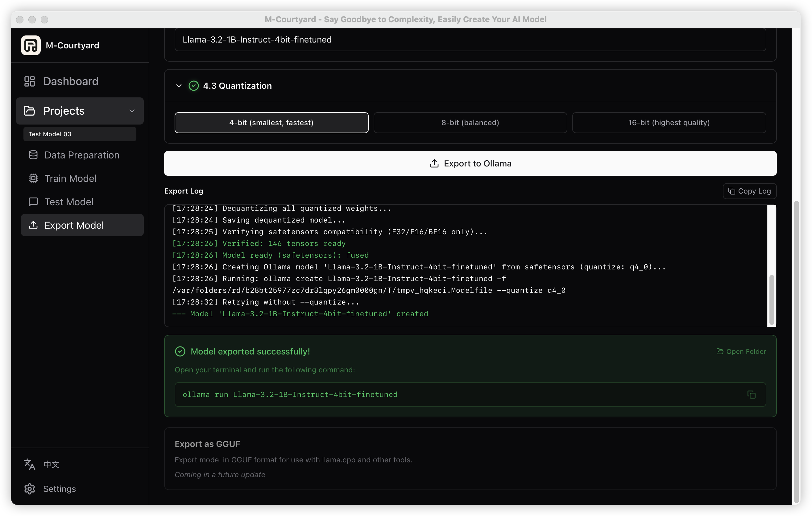Click the Modelfile path log line

(369, 290)
